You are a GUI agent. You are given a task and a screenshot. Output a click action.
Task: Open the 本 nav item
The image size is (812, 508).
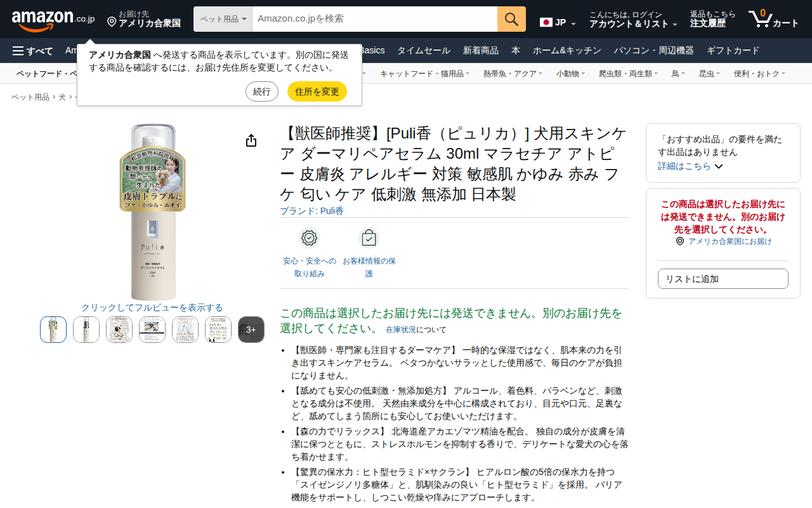[x=516, y=51]
